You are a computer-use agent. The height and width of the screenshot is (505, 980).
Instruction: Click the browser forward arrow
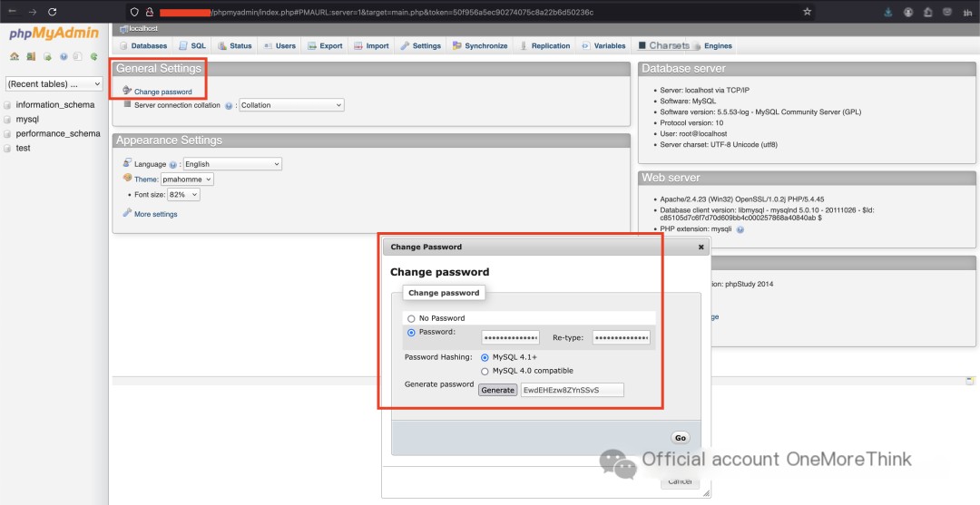point(33,12)
